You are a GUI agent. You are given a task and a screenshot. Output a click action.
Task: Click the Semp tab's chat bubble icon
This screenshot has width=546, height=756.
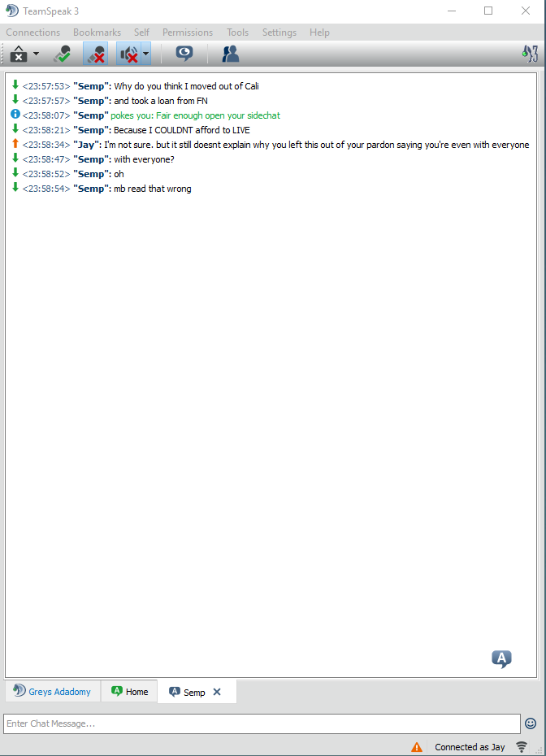coord(175,692)
